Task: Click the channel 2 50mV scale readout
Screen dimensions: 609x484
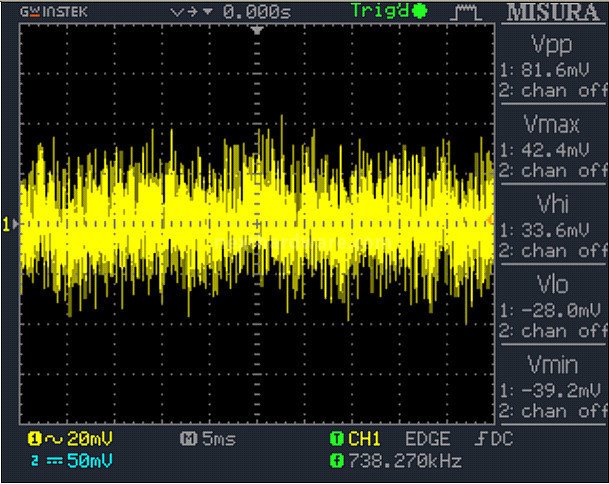Action: (90, 461)
